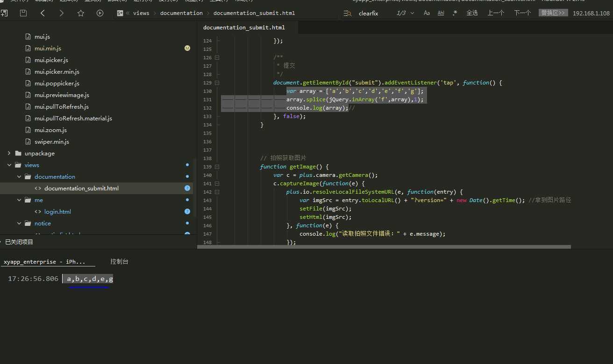Screen dimensions: 613x364
Task: Click the star bookmark toolbar icon
Action: coord(80,13)
